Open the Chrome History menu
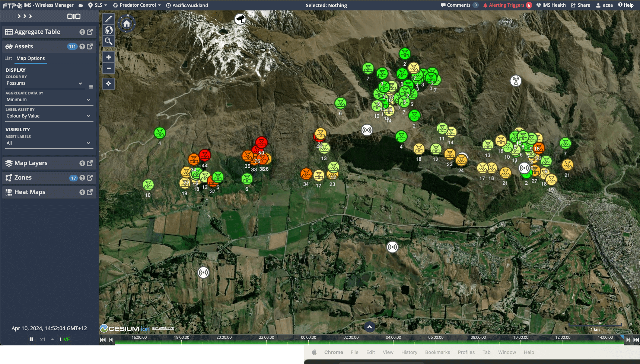This screenshot has width=640, height=364. coord(409,352)
